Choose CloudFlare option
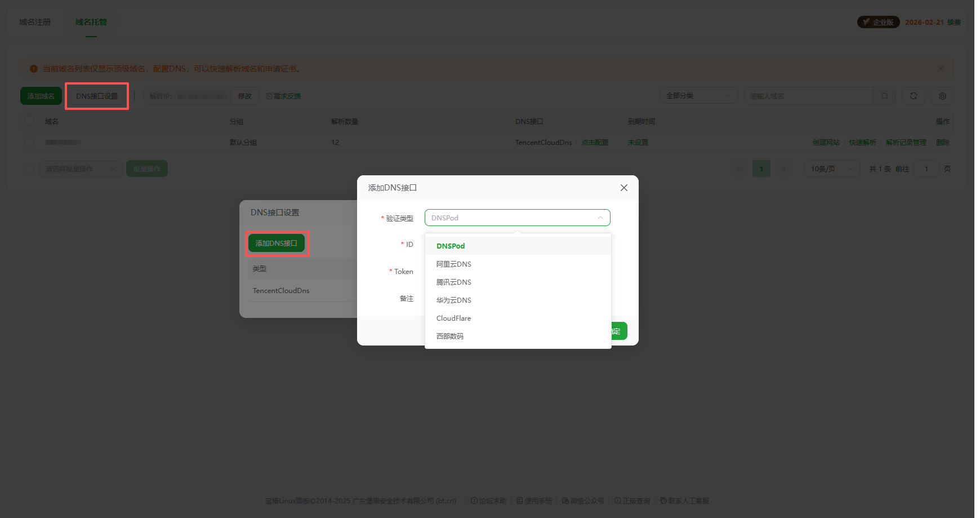 [x=453, y=318]
